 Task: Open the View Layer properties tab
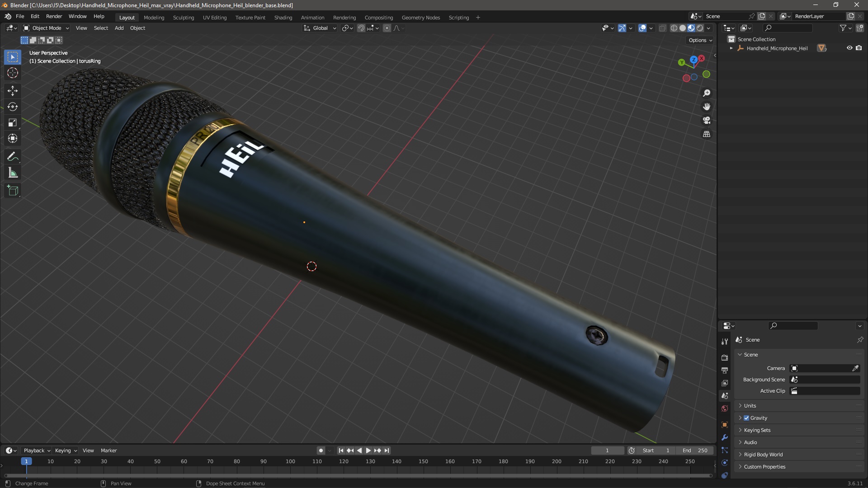(725, 383)
